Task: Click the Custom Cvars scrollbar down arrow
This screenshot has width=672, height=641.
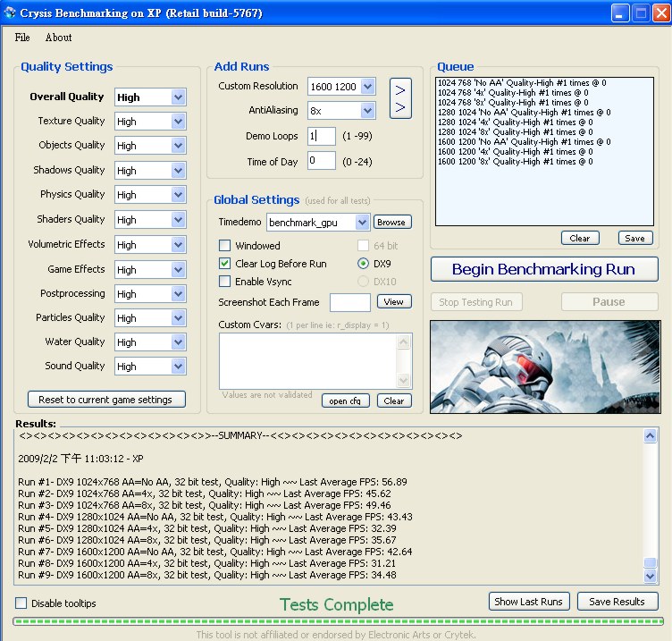Action: click(404, 380)
